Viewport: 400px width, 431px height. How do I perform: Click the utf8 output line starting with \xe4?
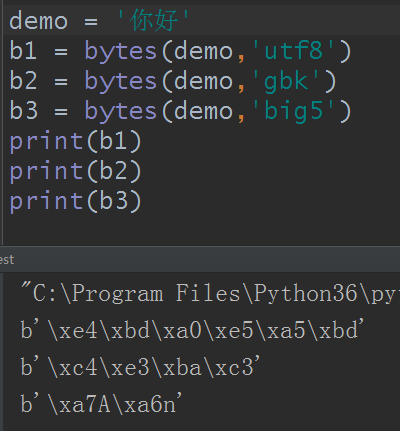[x=192, y=330]
